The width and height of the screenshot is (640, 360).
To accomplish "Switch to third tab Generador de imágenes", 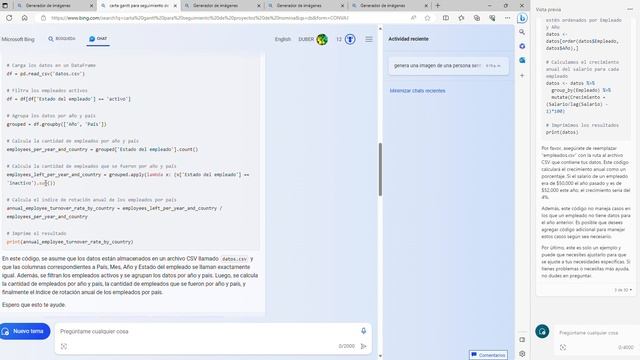I will pyautogui.click(x=216, y=6).
